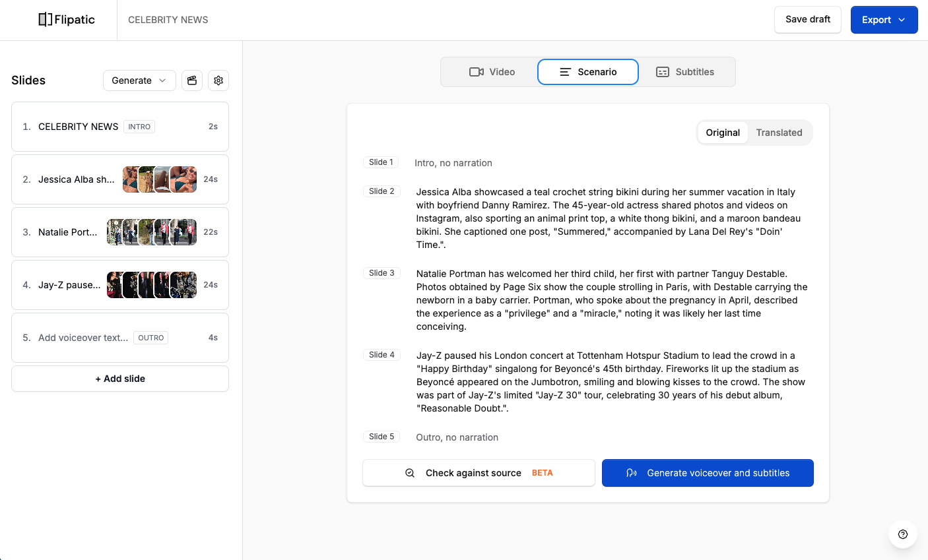
Task: Click Check against source button
Action: tap(479, 473)
